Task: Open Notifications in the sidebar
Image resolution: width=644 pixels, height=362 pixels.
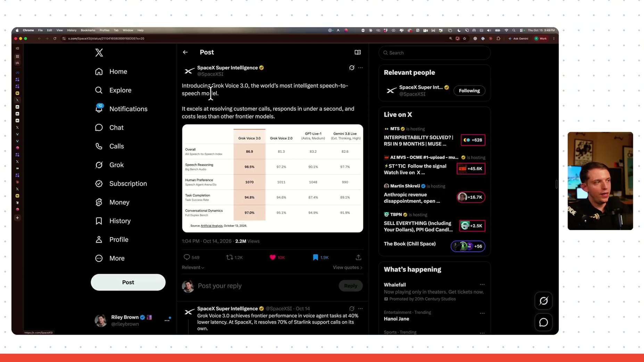Action: tap(121, 109)
